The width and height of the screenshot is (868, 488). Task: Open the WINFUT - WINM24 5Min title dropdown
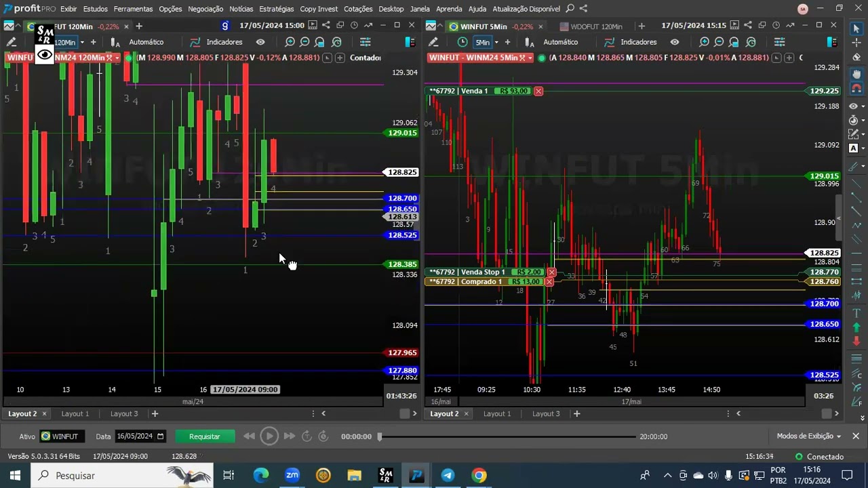[x=530, y=58]
